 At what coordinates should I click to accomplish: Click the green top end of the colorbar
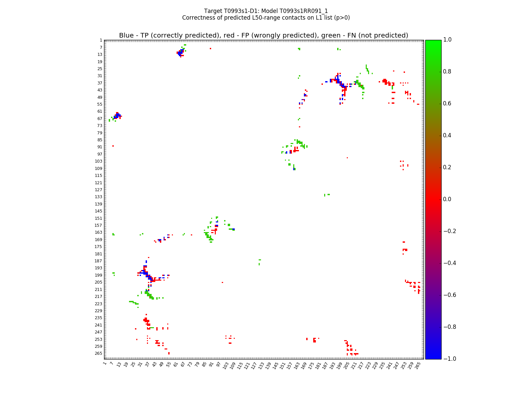[x=433, y=42]
